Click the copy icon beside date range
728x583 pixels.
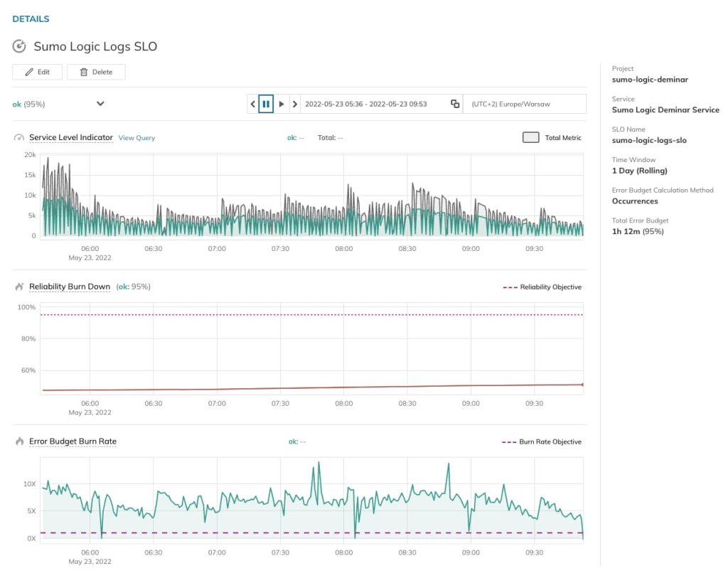click(455, 104)
